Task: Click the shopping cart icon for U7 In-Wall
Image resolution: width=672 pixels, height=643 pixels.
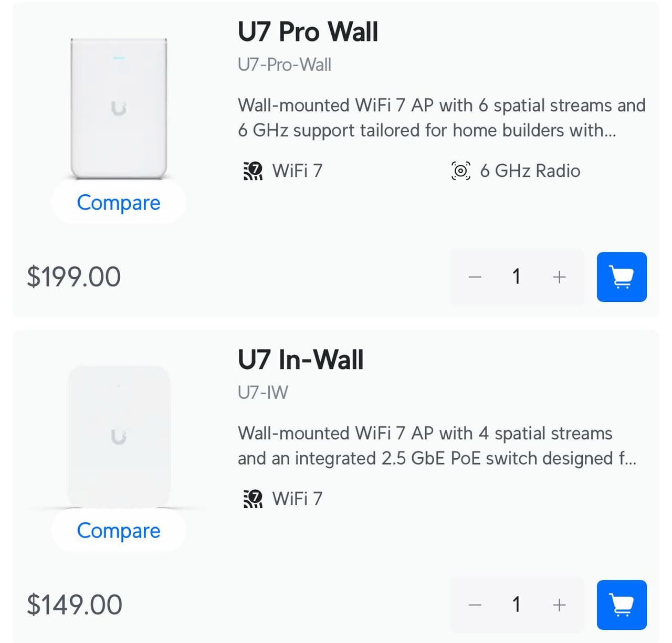Action: pyautogui.click(x=622, y=604)
